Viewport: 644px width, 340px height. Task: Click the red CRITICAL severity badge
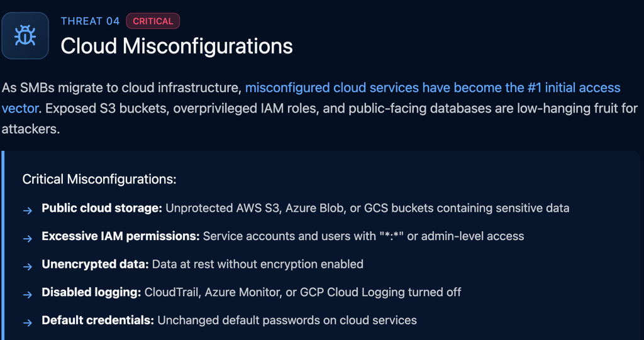point(153,21)
